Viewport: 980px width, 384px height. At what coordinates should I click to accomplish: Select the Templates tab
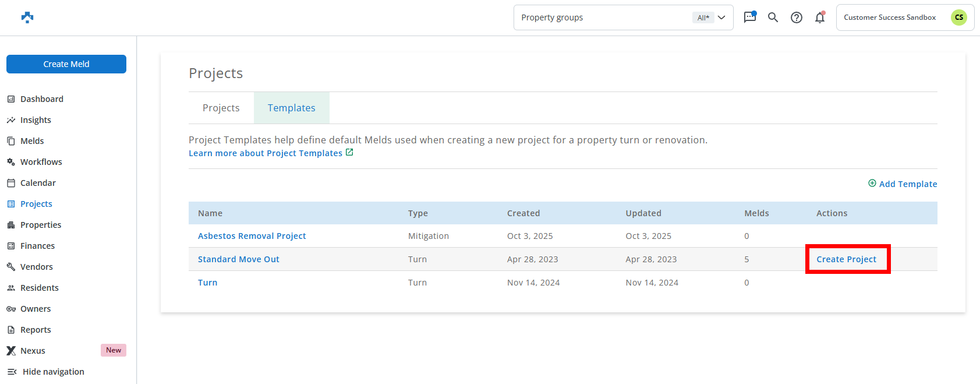[291, 108]
